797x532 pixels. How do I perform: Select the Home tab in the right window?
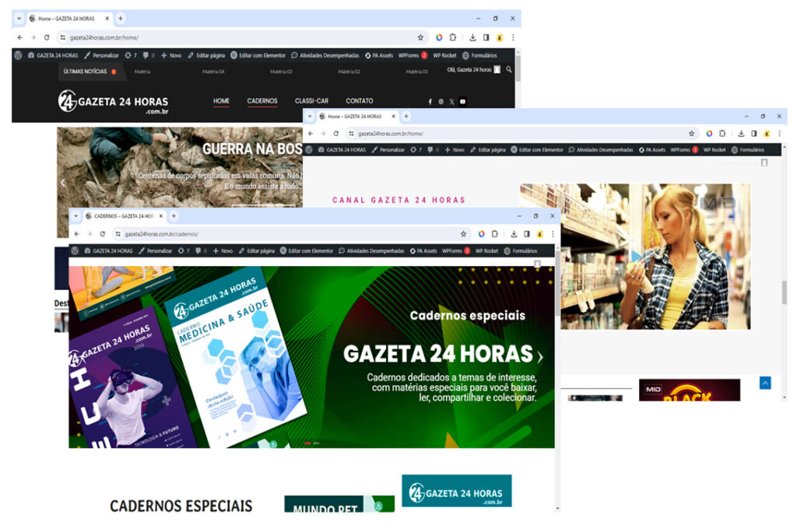coord(356,117)
